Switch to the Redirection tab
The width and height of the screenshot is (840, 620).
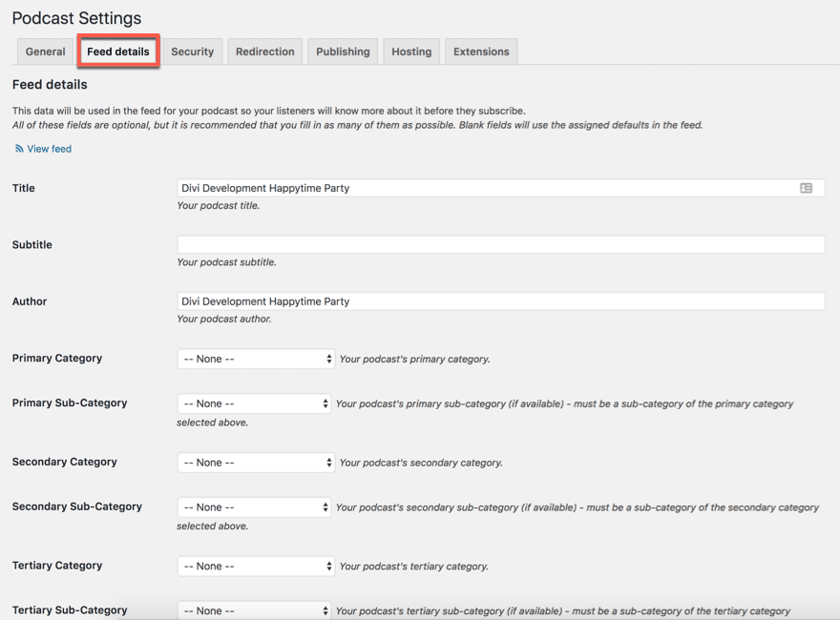coord(264,51)
